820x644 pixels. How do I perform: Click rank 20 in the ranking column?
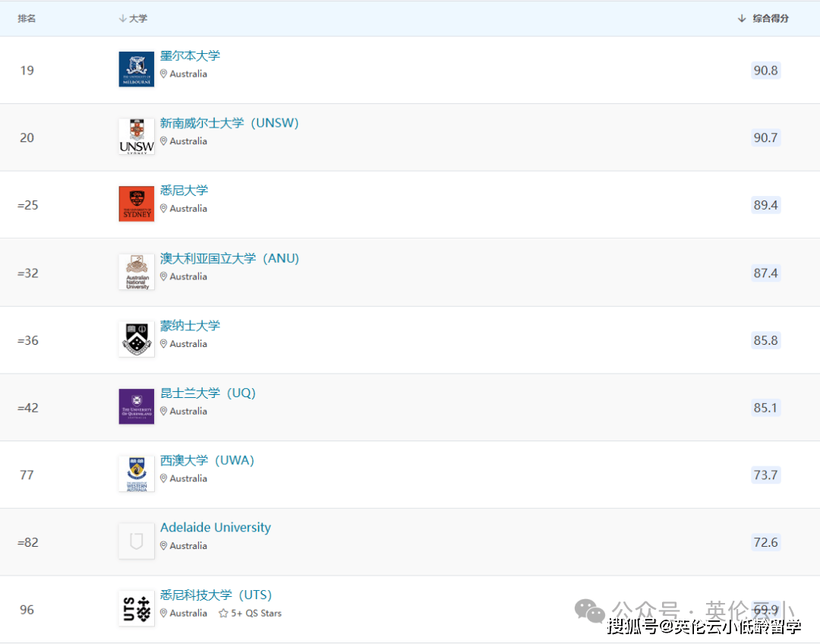[x=27, y=137]
